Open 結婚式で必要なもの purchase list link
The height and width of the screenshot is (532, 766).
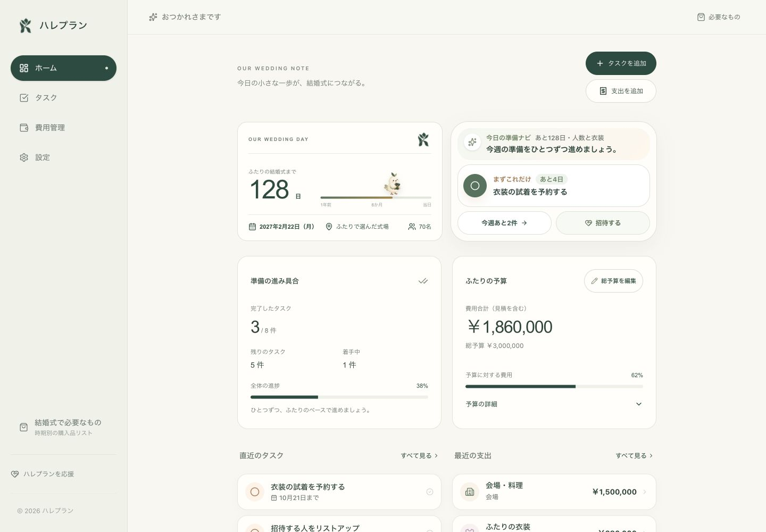[x=63, y=427]
